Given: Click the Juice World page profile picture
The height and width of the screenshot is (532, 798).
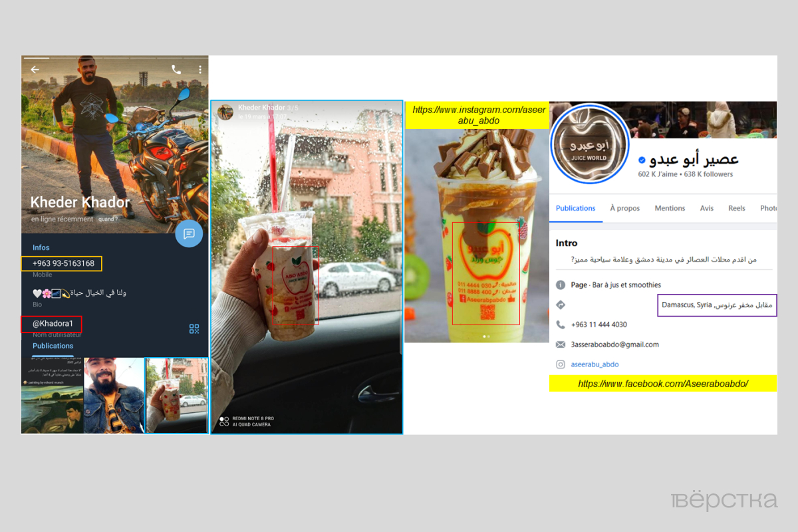Looking at the screenshot, I should 589,143.
